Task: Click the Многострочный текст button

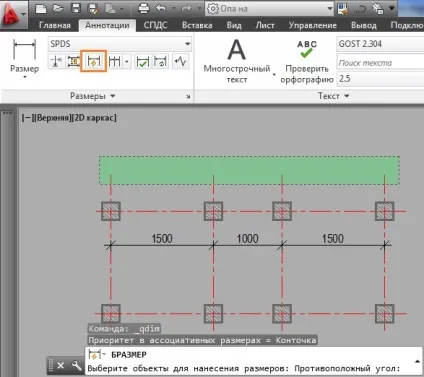Action: click(x=237, y=60)
